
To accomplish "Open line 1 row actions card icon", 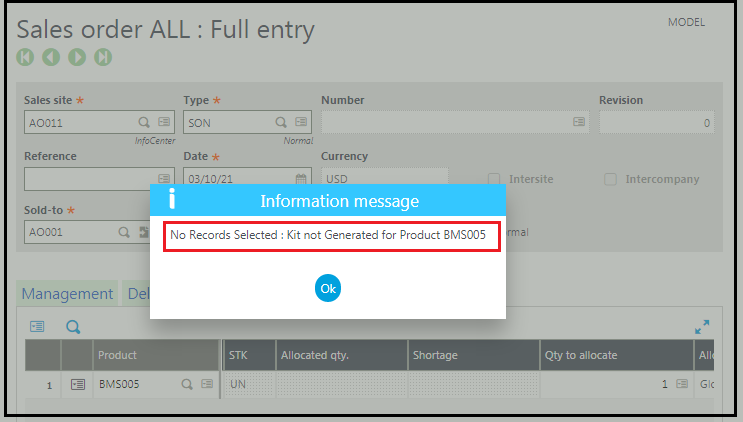I will pos(78,384).
